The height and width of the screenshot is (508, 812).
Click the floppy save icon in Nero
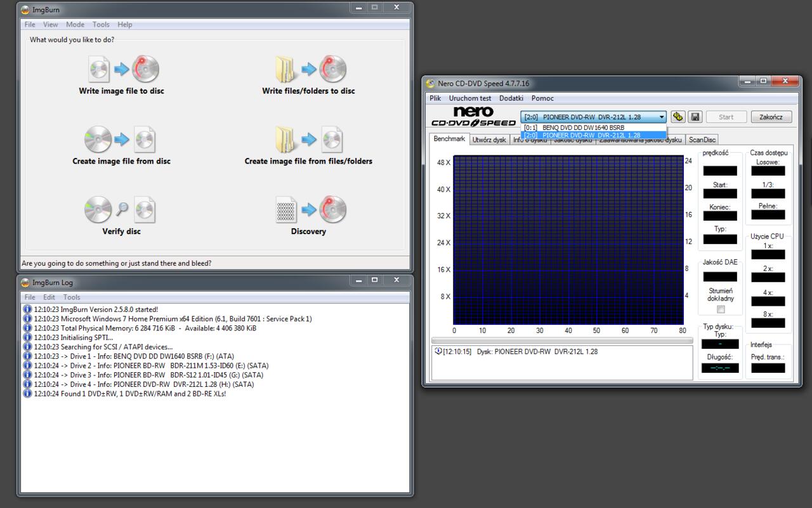click(x=695, y=117)
